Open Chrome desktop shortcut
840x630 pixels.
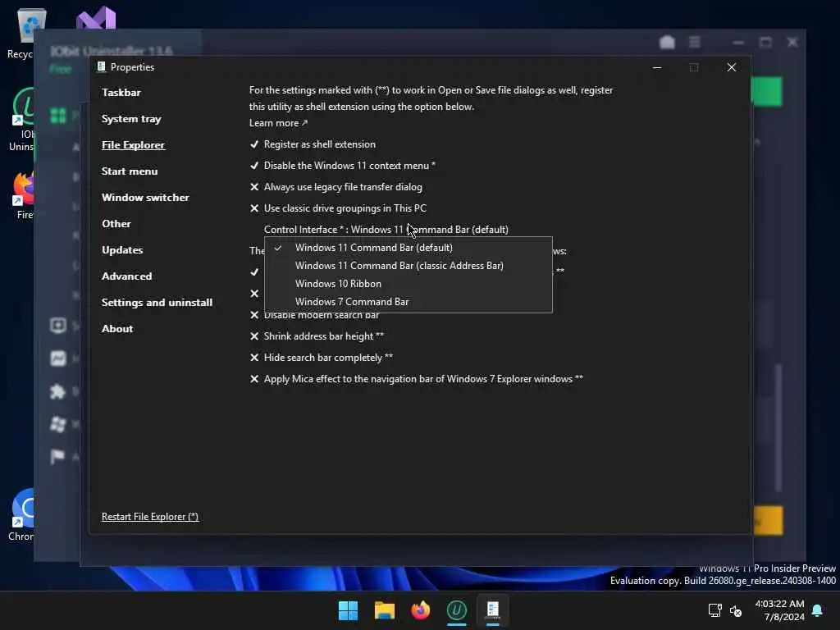pyautogui.click(x=21, y=514)
